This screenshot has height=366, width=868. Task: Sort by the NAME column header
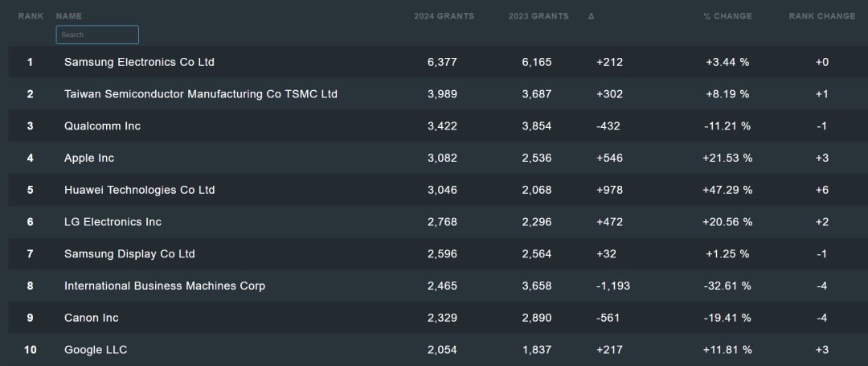point(69,16)
